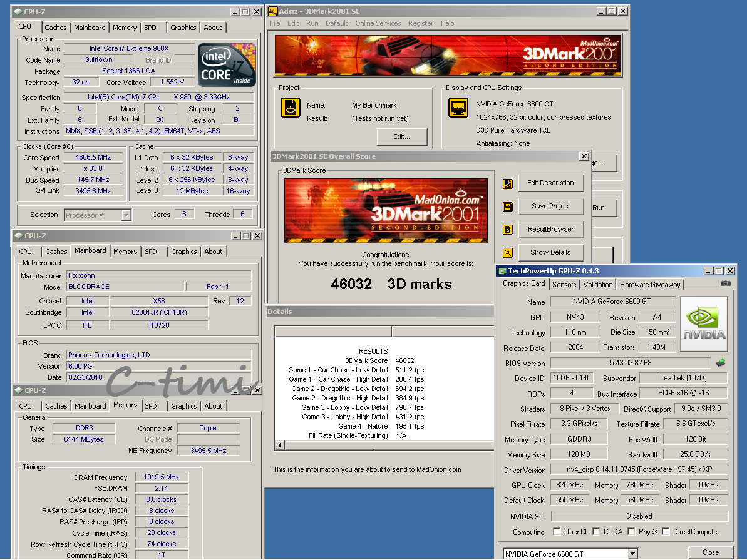Click the Show Details magnifier icon
747x560 pixels.
(x=508, y=253)
